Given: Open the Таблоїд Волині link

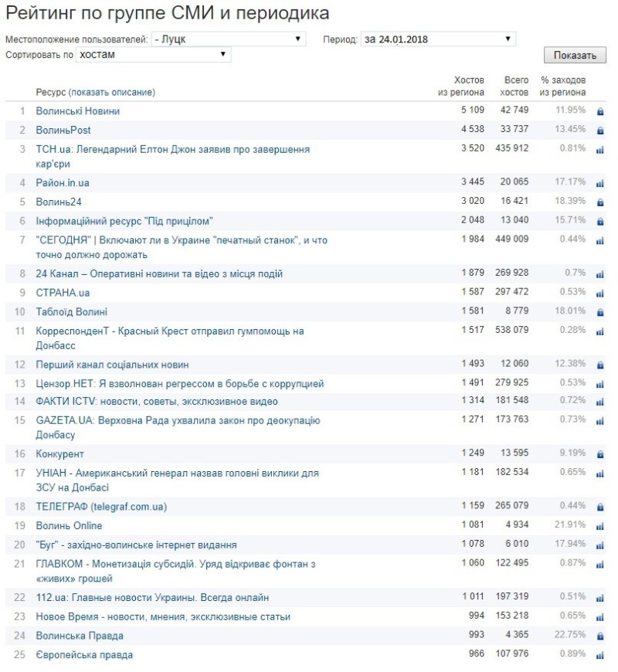Looking at the screenshot, I should point(73,312).
